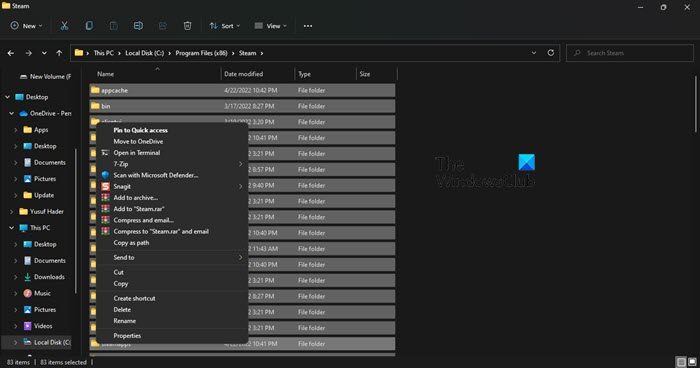Screen dimensions: 700x369
Task: Click Steam breadcrumb segment
Action: 247,53
